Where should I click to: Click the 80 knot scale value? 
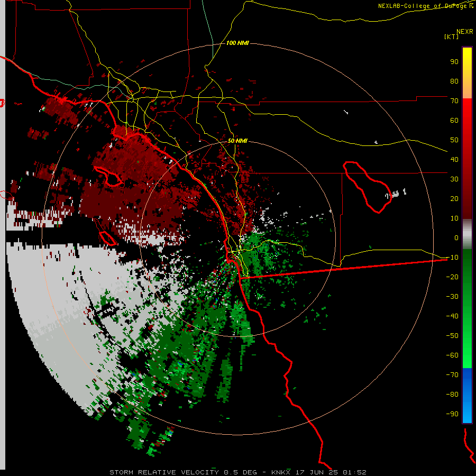tap(454, 81)
